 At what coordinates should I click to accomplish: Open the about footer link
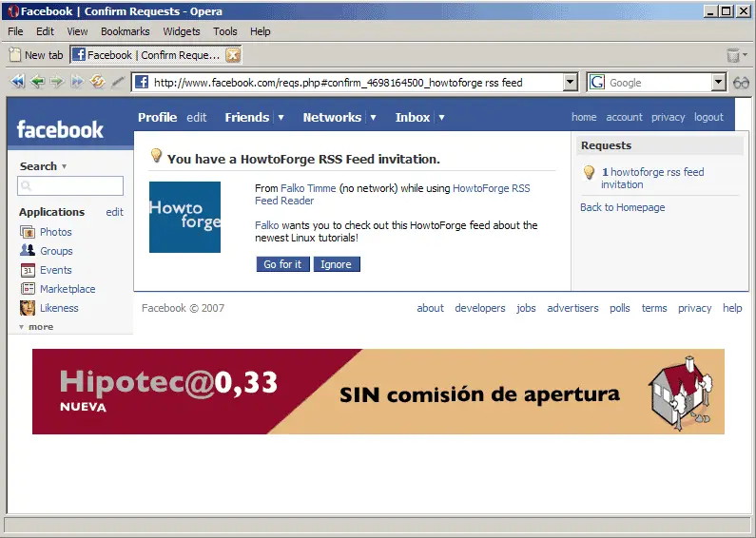coord(430,308)
